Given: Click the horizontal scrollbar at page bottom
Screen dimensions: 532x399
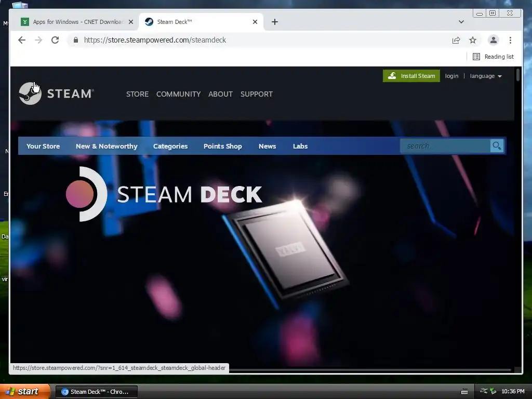Looking at the screenshot, I should pyautogui.click(x=370, y=370).
